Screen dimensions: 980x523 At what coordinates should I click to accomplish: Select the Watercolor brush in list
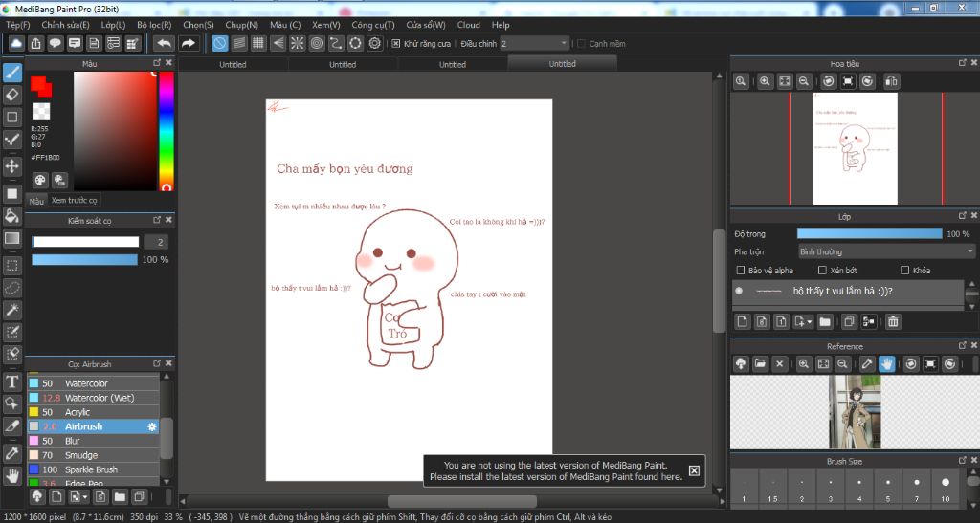pyautogui.click(x=86, y=383)
